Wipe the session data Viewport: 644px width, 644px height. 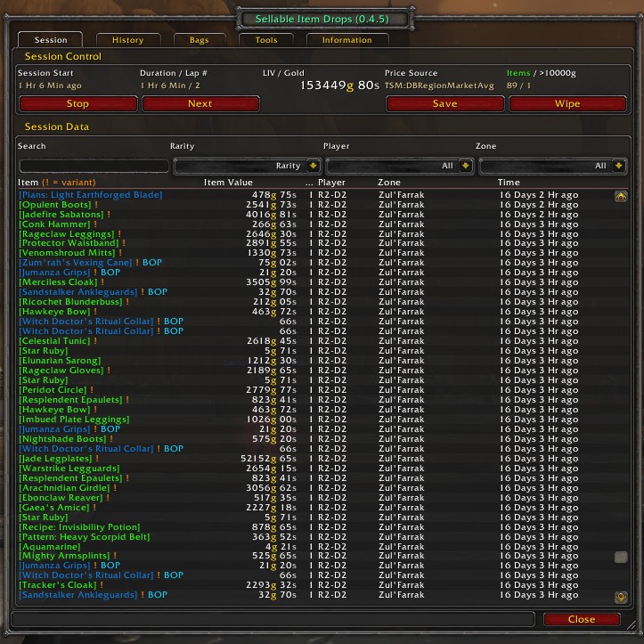[567, 103]
